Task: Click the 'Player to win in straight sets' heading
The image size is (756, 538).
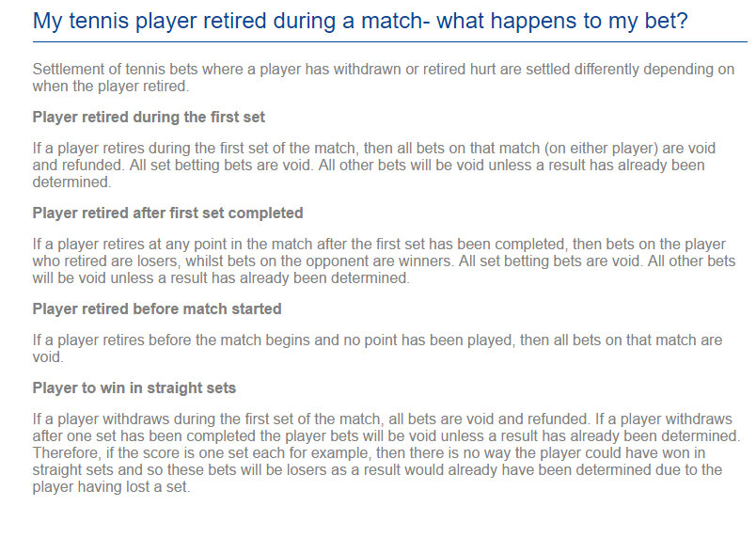Action: click(134, 388)
